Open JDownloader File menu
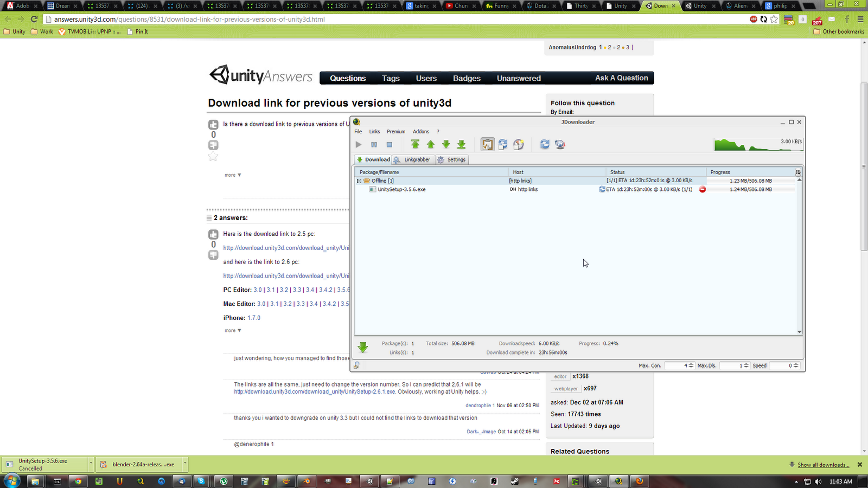 click(358, 132)
